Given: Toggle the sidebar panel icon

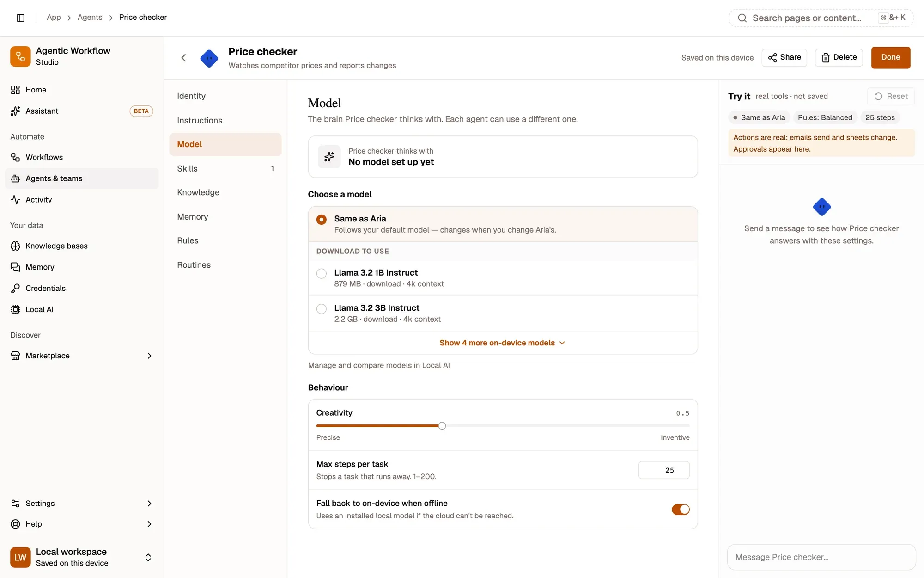Looking at the screenshot, I should [x=20, y=18].
